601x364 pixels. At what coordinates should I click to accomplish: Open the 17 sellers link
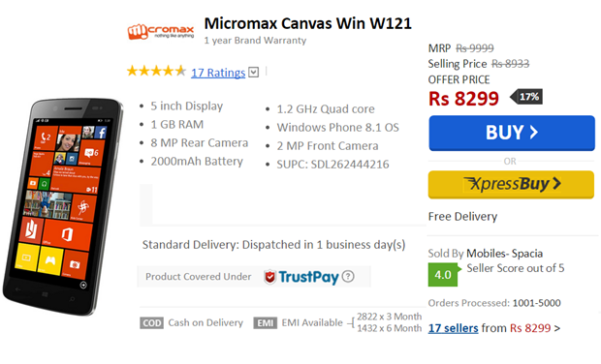(453, 328)
